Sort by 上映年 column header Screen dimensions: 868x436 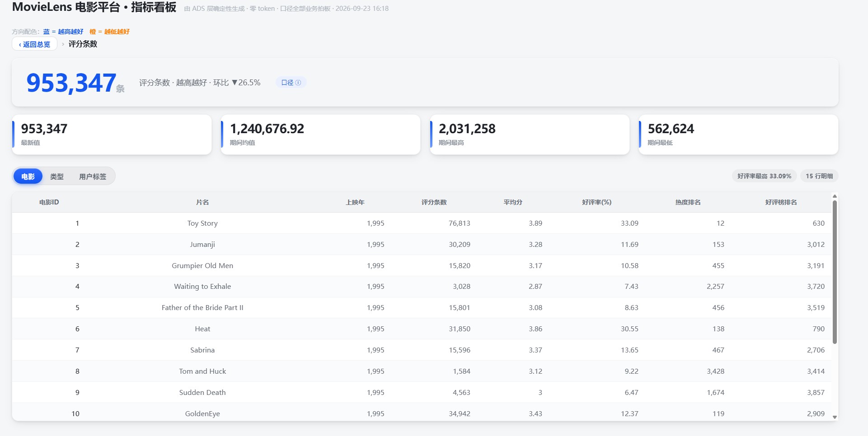coord(355,202)
